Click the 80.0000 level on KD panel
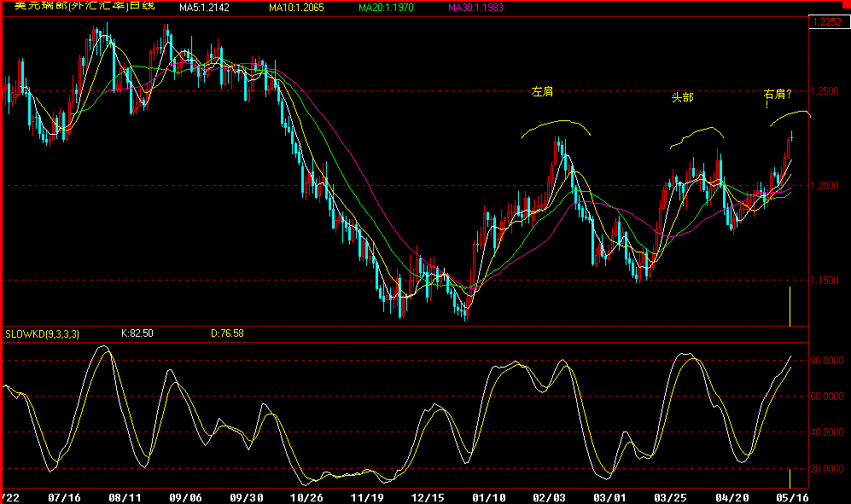 827,361
